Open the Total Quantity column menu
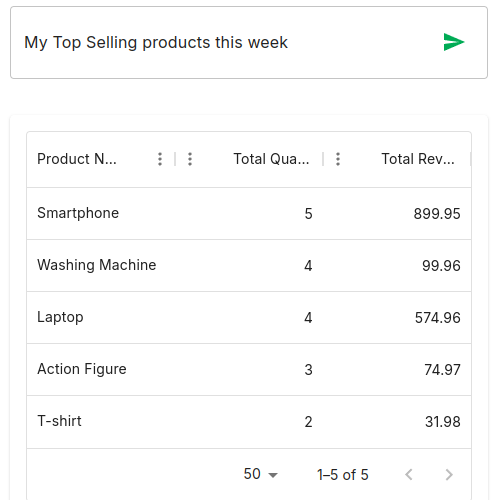 [190, 159]
